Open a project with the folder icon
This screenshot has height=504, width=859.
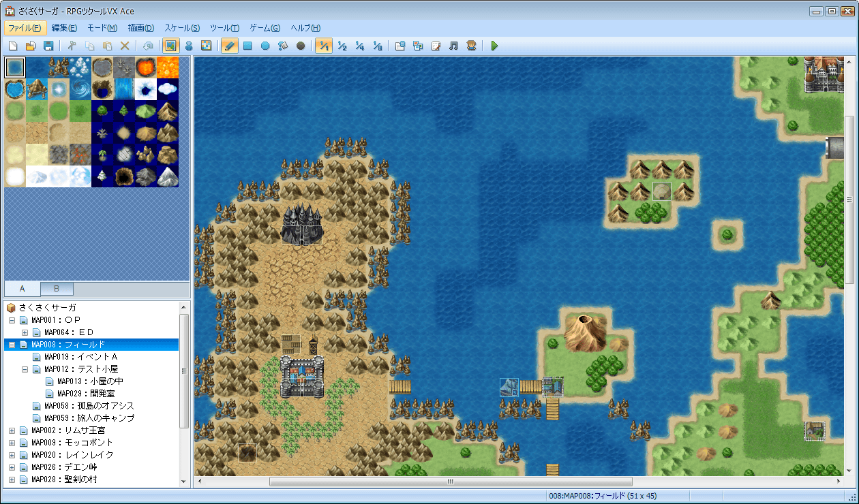(x=31, y=46)
